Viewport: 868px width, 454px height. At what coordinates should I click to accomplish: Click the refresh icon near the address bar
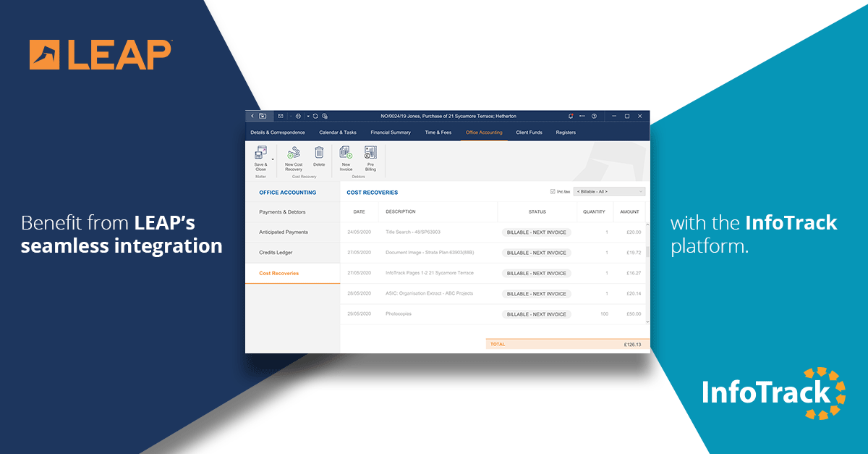(x=315, y=116)
